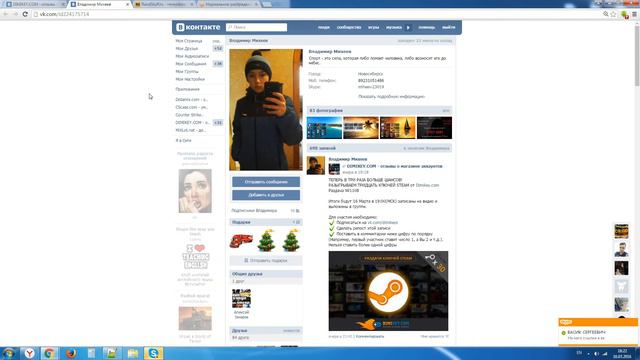The image size is (640, 360).
Task: Click the tooth icon in right sidebar
Action: coord(622,287)
